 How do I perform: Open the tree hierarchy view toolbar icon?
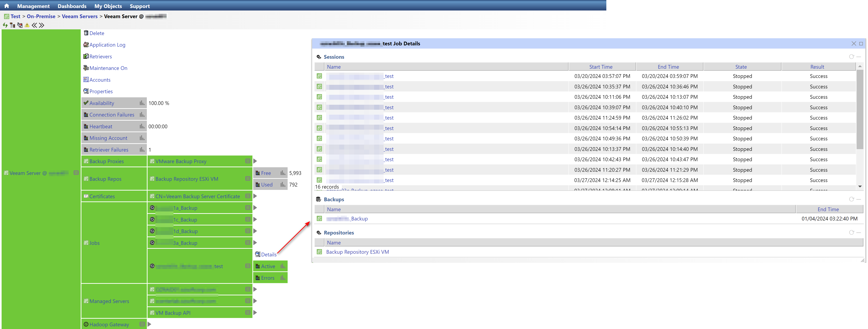[x=12, y=25]
